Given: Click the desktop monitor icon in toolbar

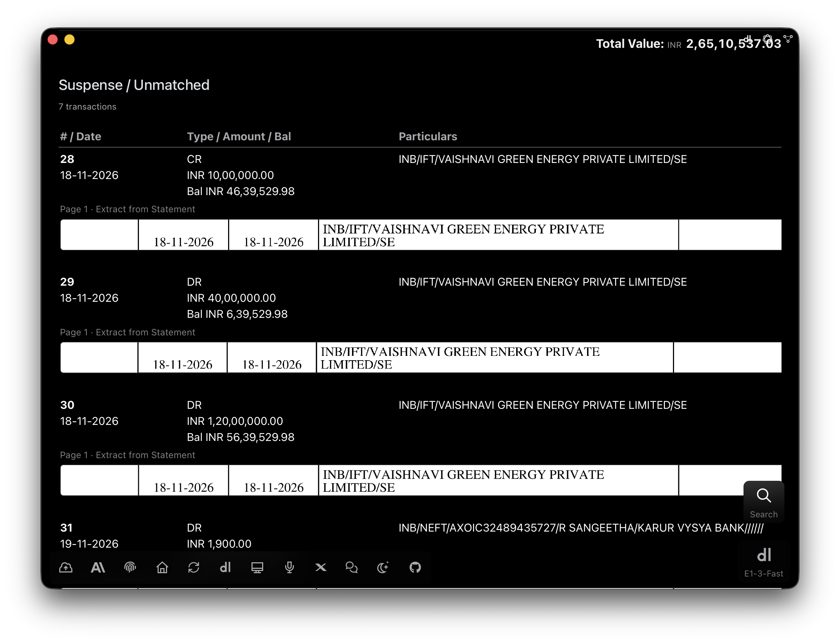Looking at the screenshot, I should click(x=257, y=567).
